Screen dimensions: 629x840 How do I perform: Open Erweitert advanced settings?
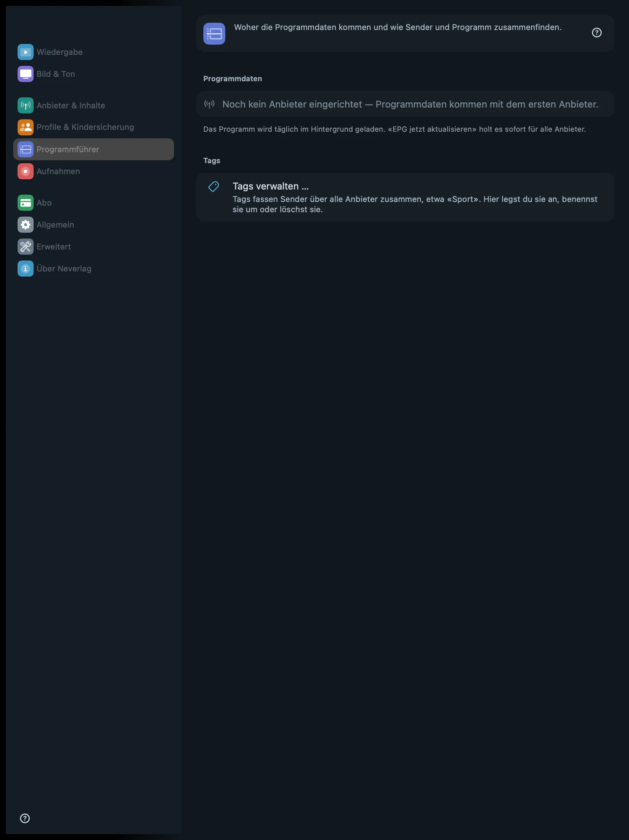coord(94,247)
